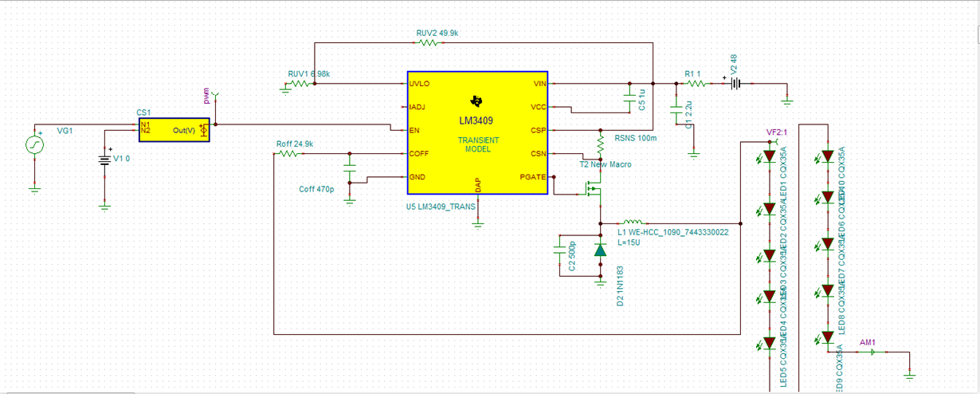Click the pwm voltage probe marker
980x394 pixels.
(214, 98)
